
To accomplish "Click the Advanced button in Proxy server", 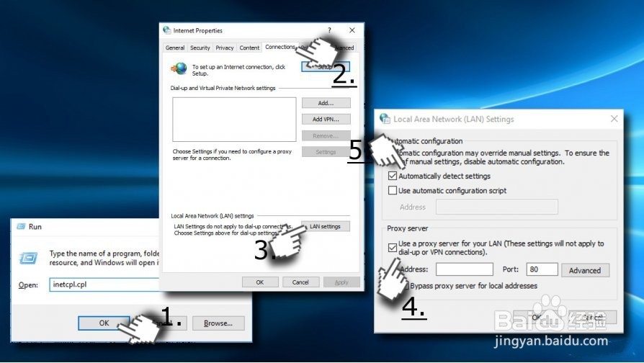I will pos(585,270).
